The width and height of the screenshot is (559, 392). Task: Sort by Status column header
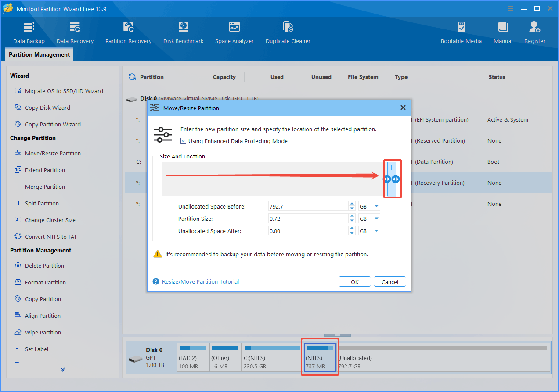click(x=497, y=77)
